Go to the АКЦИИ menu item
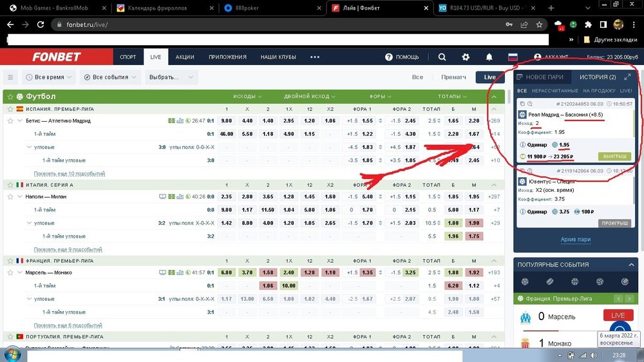Screen dimensions: 644x362 (x=185, y=57)
